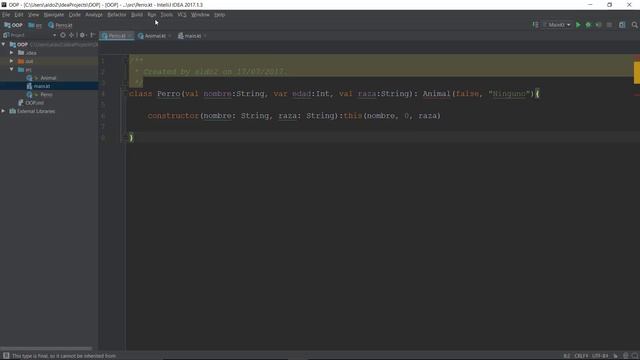Click the 'constructor' keyword in editor

[173, 116]
